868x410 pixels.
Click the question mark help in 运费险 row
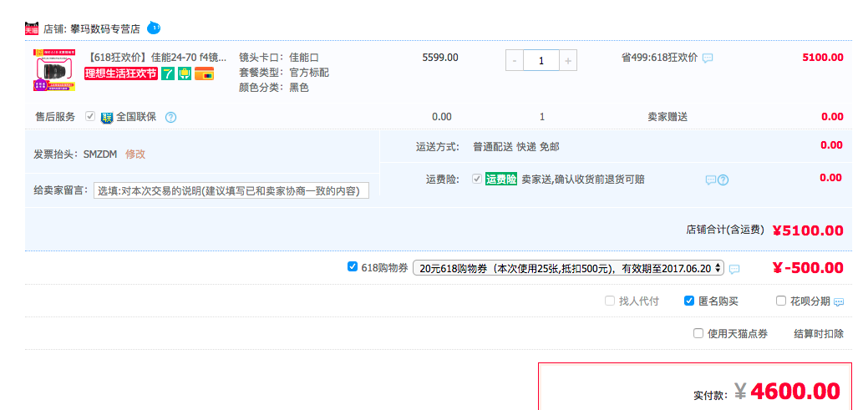[x=723, y=180]
